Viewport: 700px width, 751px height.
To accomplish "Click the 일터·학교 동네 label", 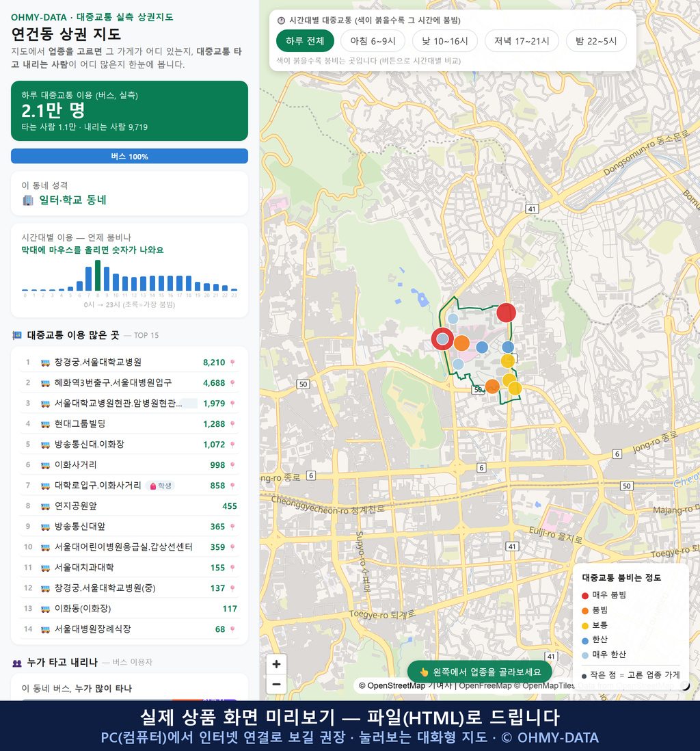I will [x=72, y=200].
